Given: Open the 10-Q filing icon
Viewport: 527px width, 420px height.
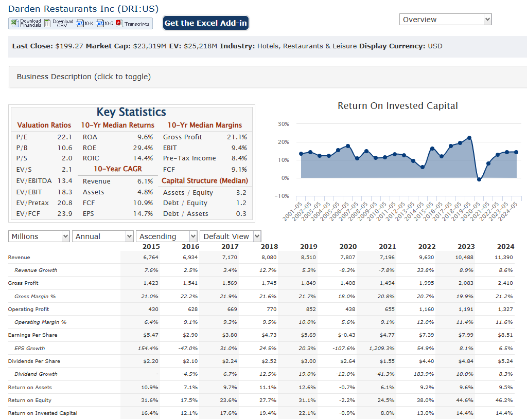Looking at the screenshot, I should click(x=100, y=23).
